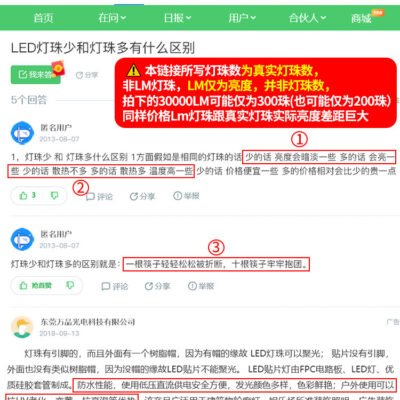Image resolution: width=400 pixels, height=400 pixels.
Task: Open the 商城 store tab
Action: pyautogui.click(x=361, y=18)
